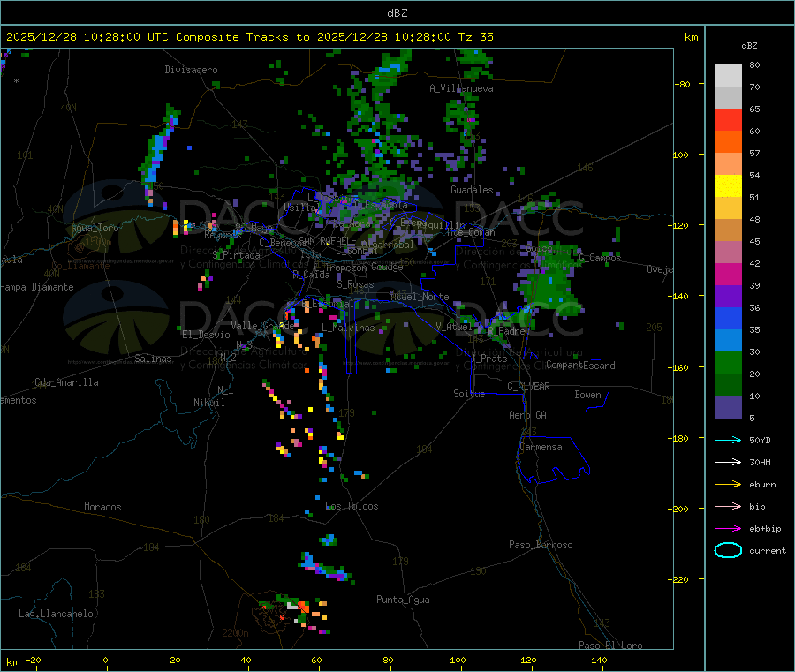This screenshot has width=795, height=672.
Task: Click the 'L_Malvinas' map label
Action: (348, 328)
